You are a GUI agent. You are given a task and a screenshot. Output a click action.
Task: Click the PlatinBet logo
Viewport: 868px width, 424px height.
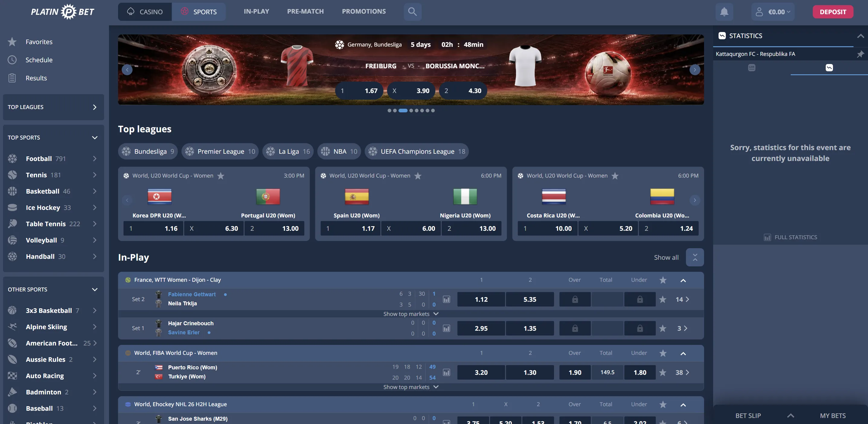click(63, 12)
